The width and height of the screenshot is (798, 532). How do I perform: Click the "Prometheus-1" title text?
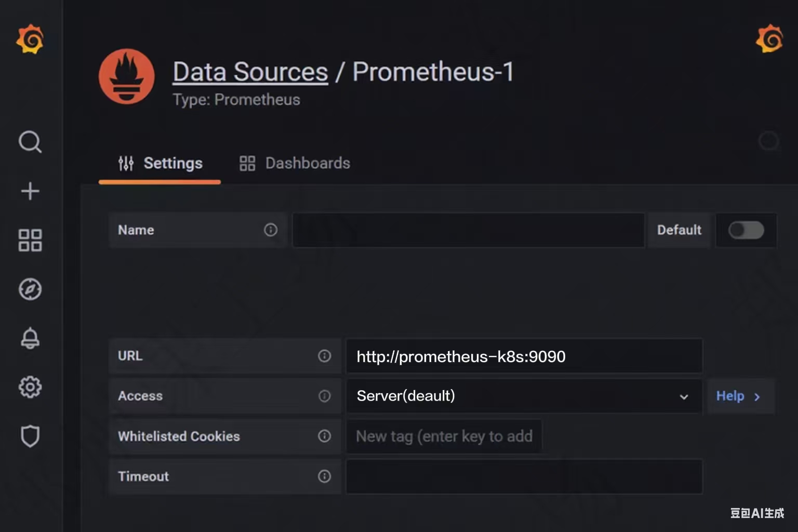[x=433, y=72]
